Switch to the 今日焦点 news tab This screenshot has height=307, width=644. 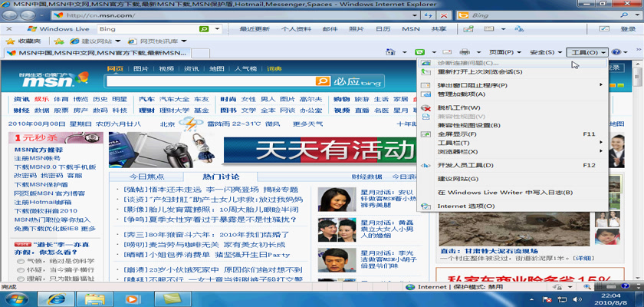141,176
